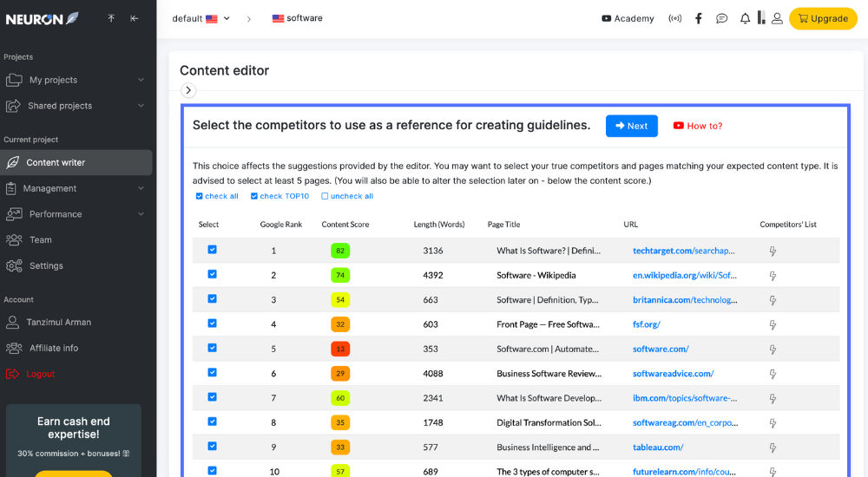Uncheck the rank 6 softwareadvice competitor checkbox
Viewport: 868px width, 477px height.
point(212,372)
